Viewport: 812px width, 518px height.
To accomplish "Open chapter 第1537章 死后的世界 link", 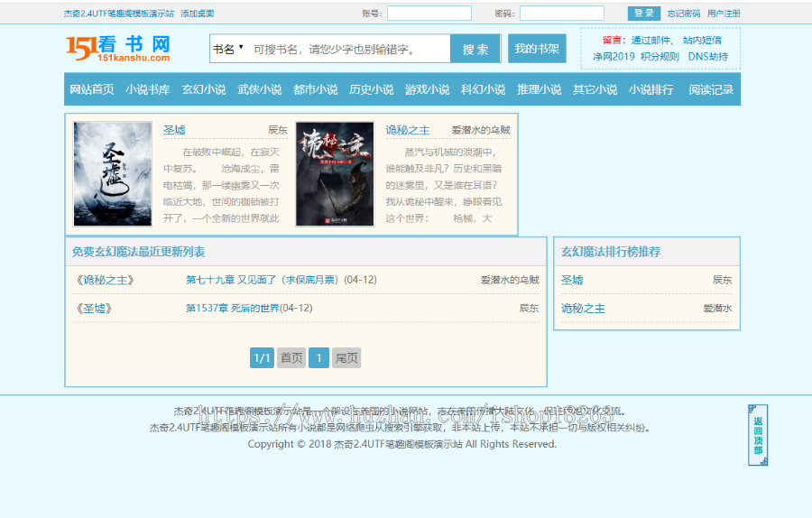I will pyautogui.click(x=232, y=309).
